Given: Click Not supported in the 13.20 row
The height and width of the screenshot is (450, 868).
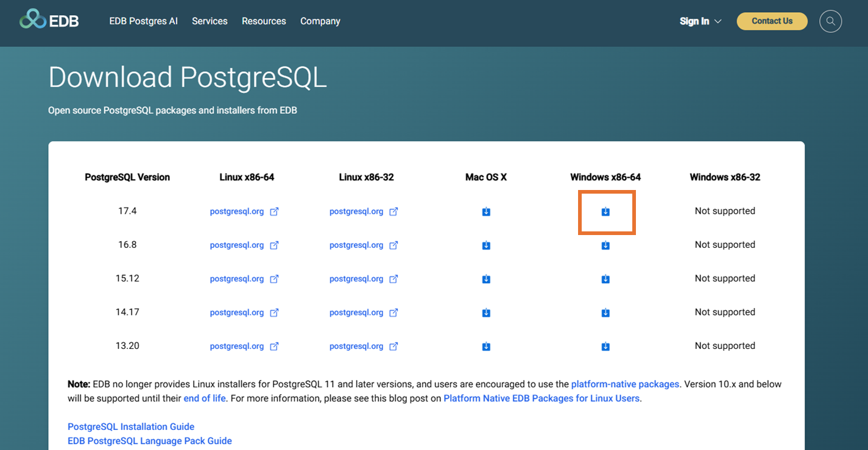Looking at the screenshot, I should coord(725,345).
